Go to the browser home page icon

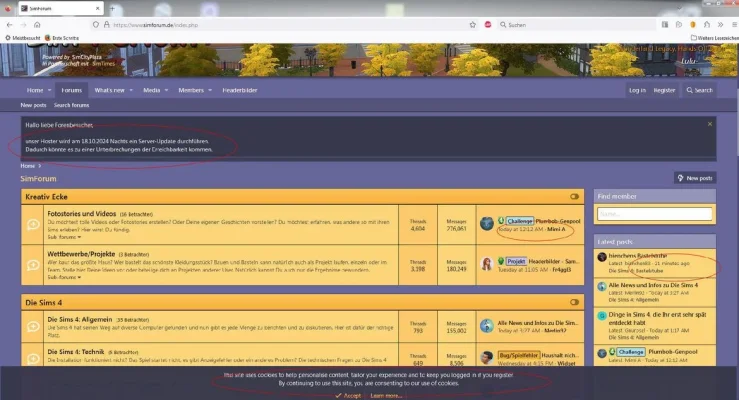(x=37, y=25)
